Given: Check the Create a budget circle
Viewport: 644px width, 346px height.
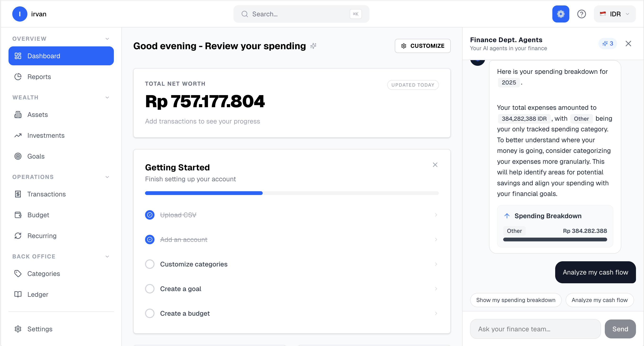Looking at the screenshot, I should 150,313.
